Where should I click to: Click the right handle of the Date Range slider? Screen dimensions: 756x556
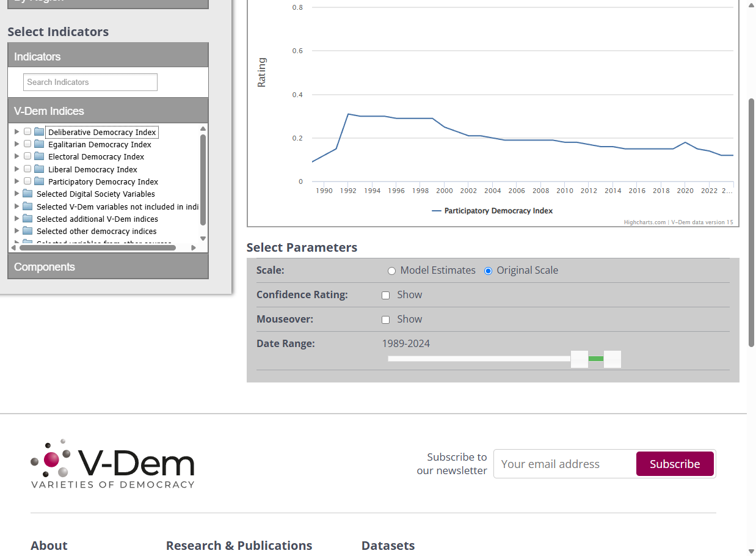click(612, 359)
